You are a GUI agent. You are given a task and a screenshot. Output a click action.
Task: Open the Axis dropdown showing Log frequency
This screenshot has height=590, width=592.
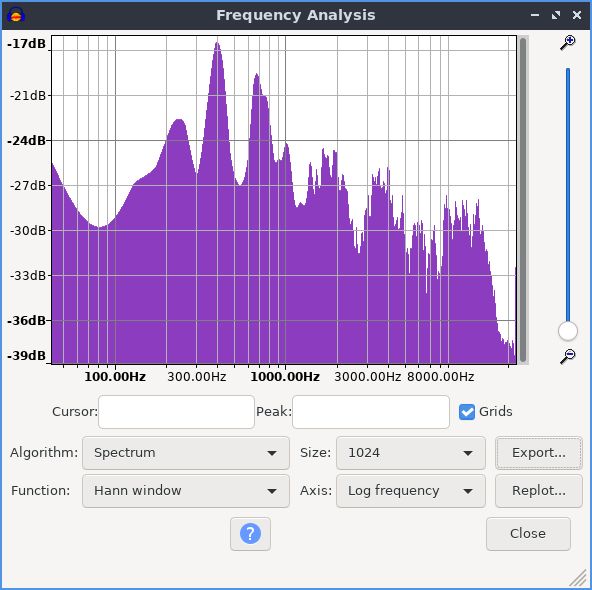point(411,491)
